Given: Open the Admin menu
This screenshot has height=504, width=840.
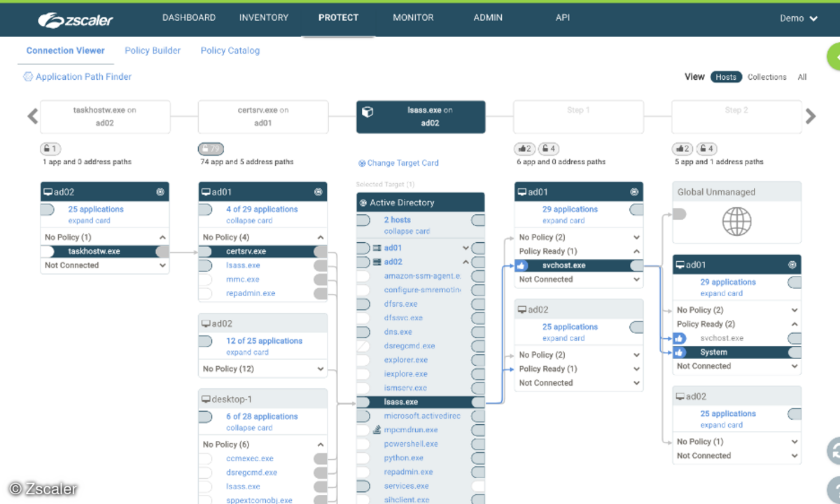Looking at the screenshot, I should [488, 17].
